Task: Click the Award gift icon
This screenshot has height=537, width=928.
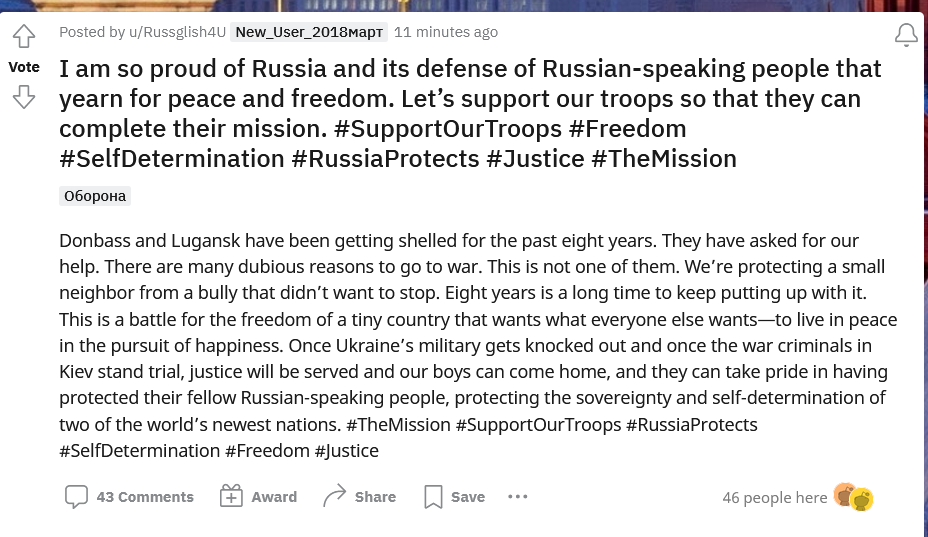Action: 231,497
